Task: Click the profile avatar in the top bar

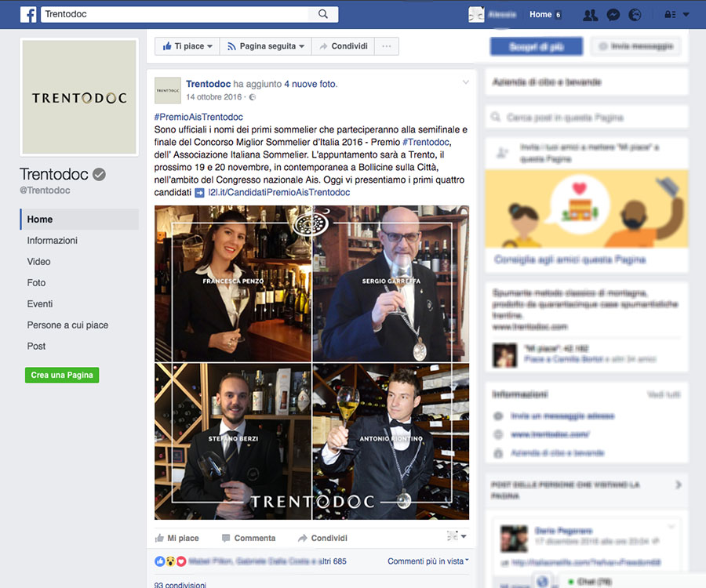Action: click(x=476, y=14)
